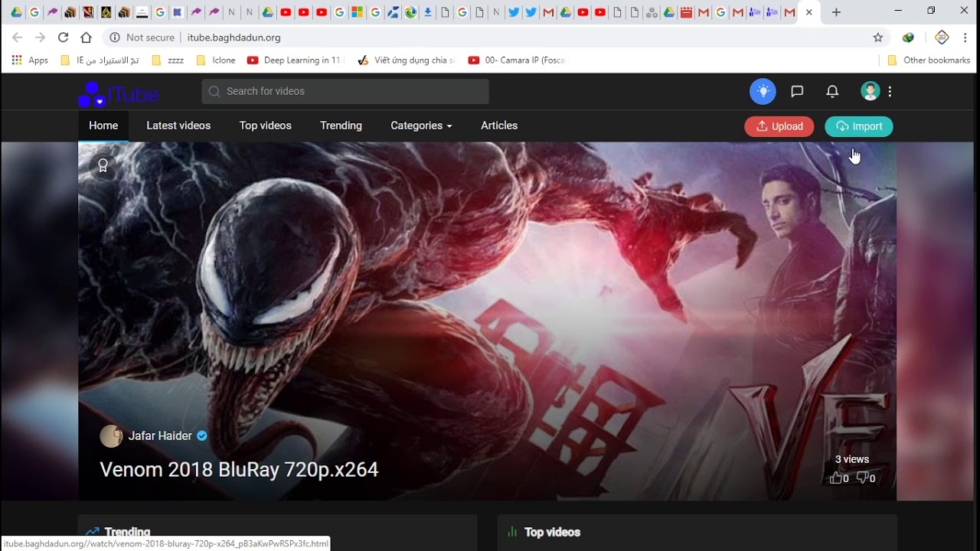Screen dimensions: 980x551
Task: Go to the Home tab
Action: click(x=103, y=126)
